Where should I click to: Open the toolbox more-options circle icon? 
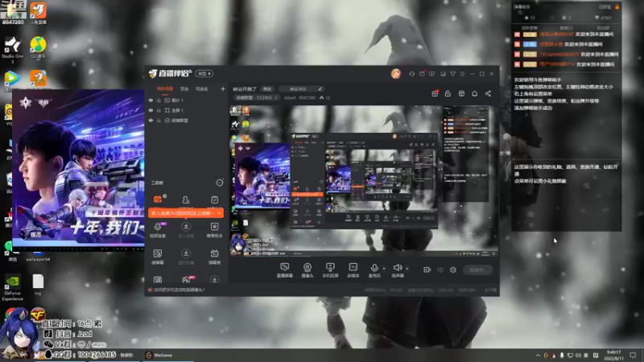220,183
